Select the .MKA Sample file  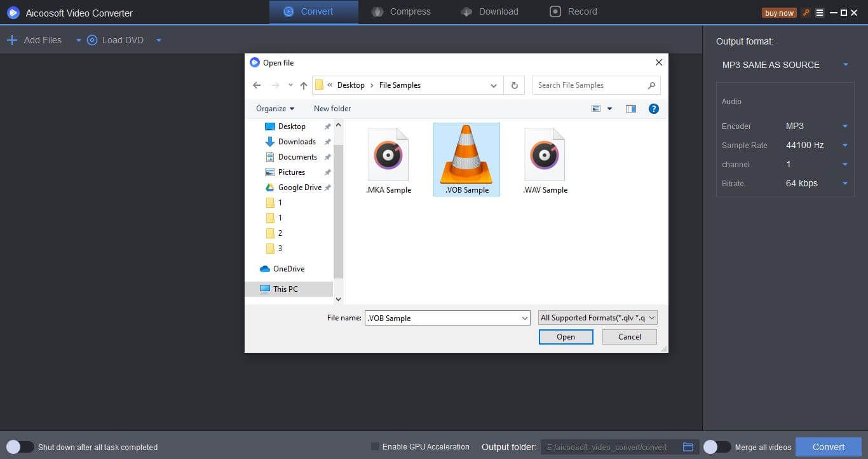tap(388, 160)
